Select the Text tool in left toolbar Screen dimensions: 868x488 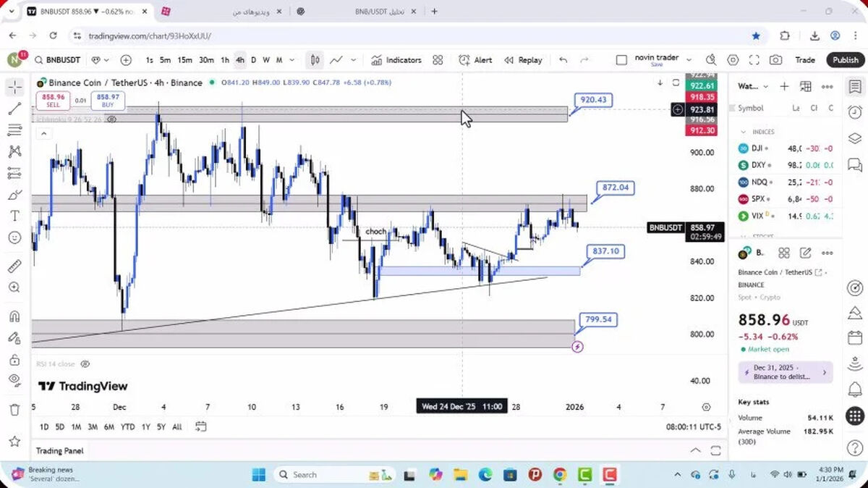[x=14, y=216]
